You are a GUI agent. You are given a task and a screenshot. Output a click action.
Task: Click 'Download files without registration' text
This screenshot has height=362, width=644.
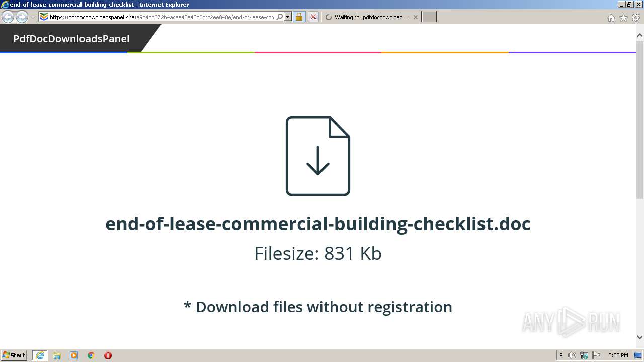(x=318, y=307)
